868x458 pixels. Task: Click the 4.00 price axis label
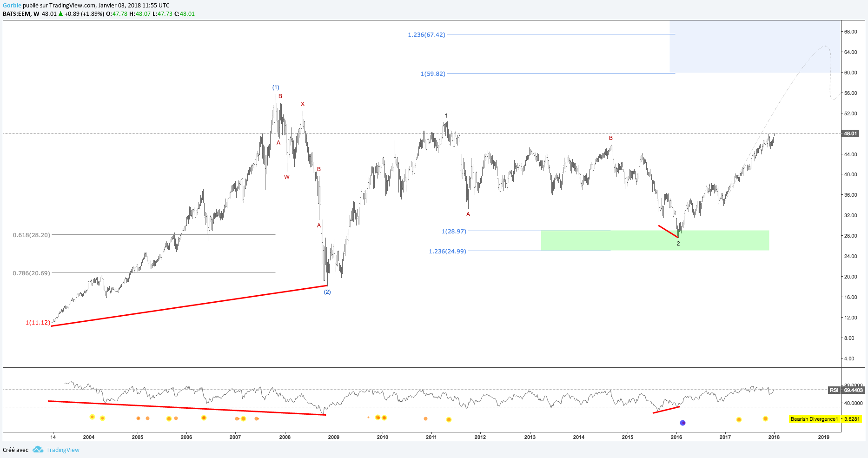[x=849, y=358]
